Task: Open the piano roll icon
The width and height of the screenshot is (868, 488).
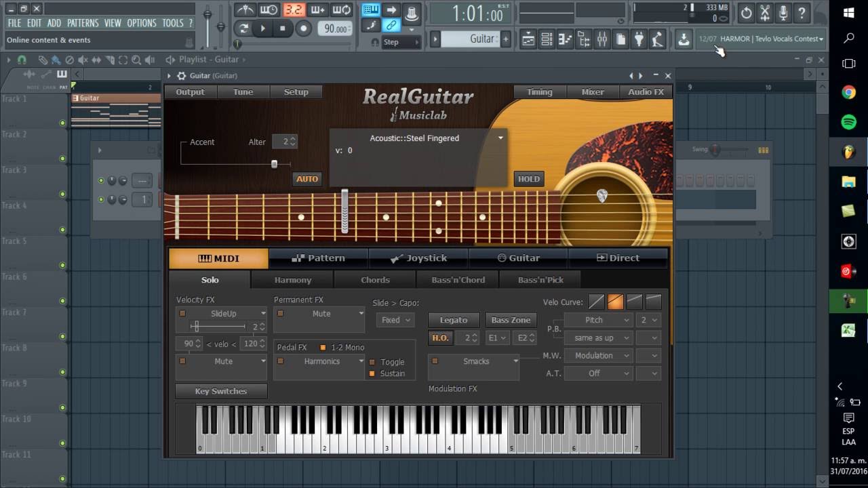Action: click(x=565, y=39)
